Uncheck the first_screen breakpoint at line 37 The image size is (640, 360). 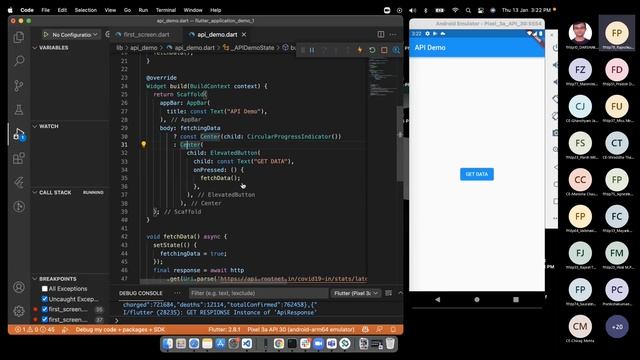(45, 320)
